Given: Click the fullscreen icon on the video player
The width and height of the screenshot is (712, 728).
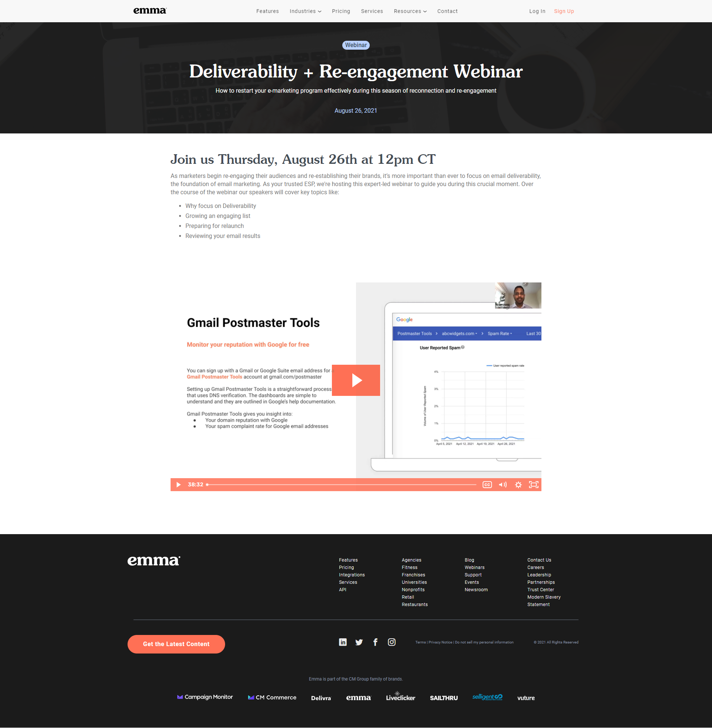Looking at the screenshot, I should [534, 484].
